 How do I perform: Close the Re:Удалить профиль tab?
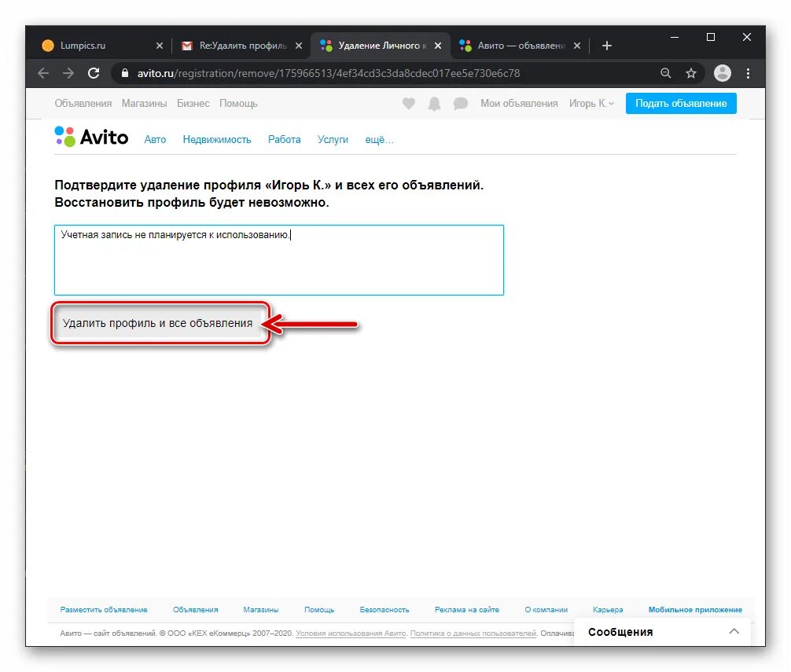[299, 46]
